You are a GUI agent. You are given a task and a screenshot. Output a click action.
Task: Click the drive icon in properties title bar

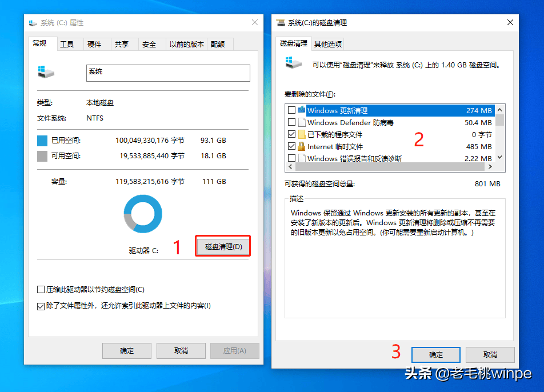click(x=33, y=23)
